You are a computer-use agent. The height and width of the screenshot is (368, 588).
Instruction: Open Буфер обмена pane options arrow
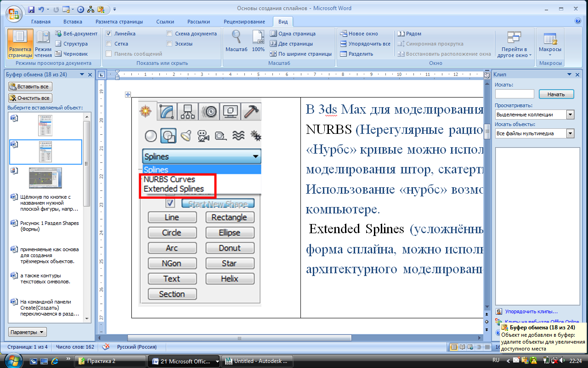(82, 74)
